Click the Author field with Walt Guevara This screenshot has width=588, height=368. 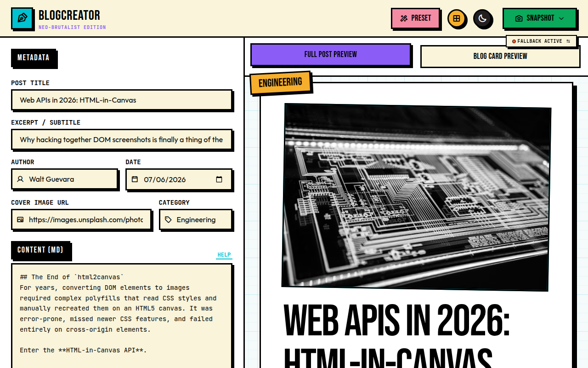click(65, 179)
